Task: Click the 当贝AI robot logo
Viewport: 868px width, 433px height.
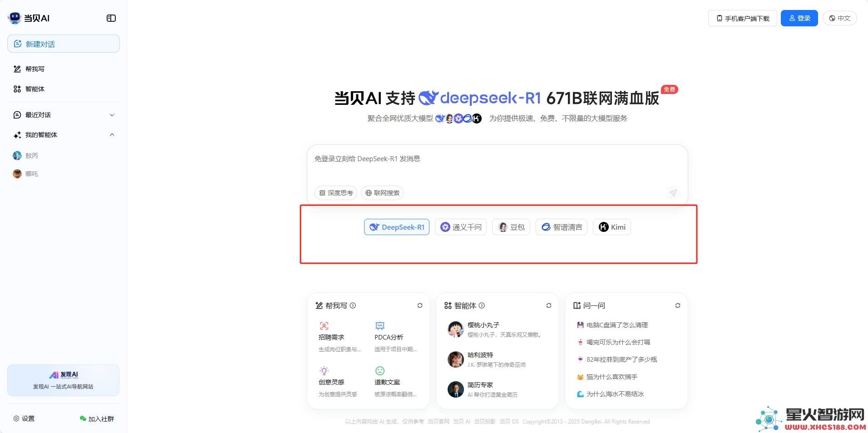Action: pyautogui.click(x=15, y=18)
